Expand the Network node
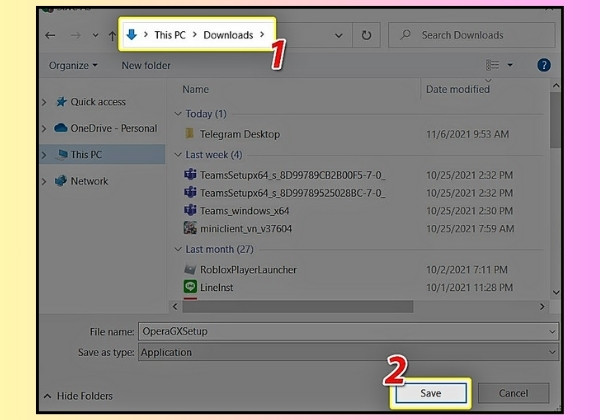600x420 pixels. (x=44, y=181)
